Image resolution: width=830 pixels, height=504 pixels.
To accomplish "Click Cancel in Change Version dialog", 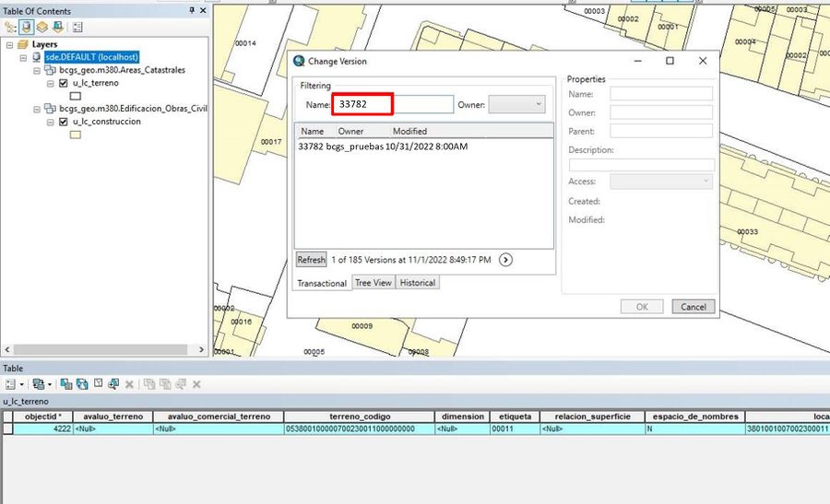I will tap(694, 307).
